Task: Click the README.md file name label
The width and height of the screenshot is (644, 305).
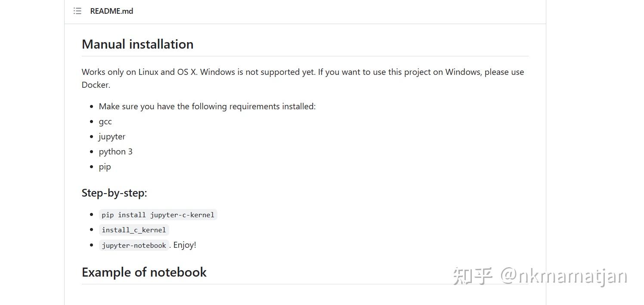Action: tap(111, 11)
